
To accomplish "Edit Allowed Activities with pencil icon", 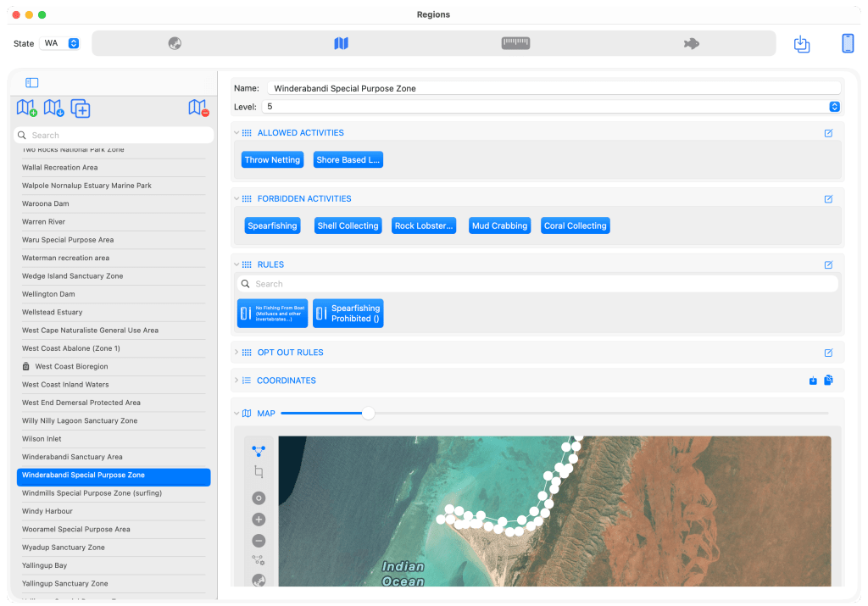I will pos(828,133).
